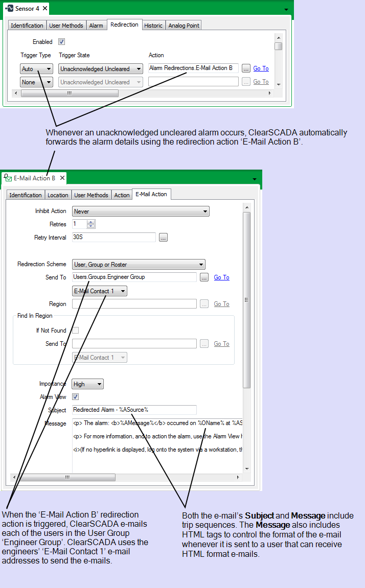The height and width of the screenshot is (588, 365).
Task: Click the Sensor 4 horizontal scrollbar thumb
Action: [x=70, y=93]
